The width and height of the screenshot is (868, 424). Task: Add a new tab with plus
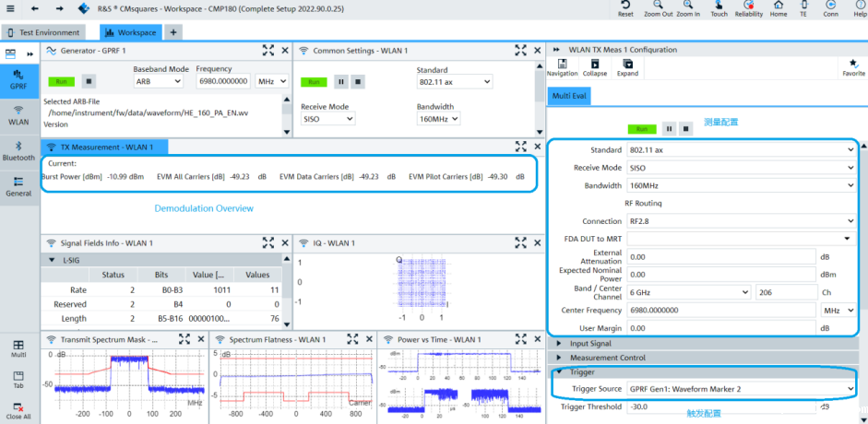[x=172, y=32]
